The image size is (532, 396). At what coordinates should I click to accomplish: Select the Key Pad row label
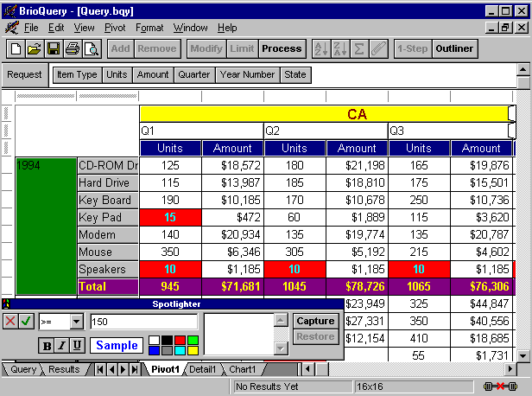point(108,217)
